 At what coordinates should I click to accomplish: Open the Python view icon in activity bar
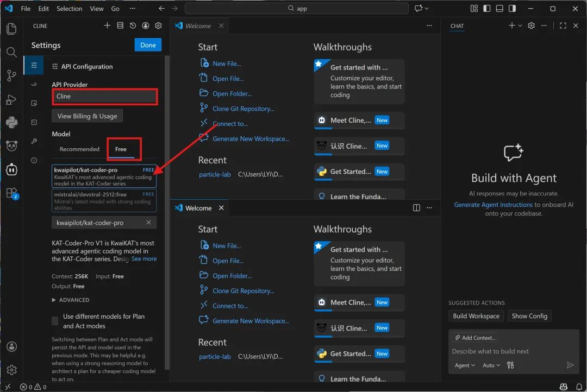11,122
